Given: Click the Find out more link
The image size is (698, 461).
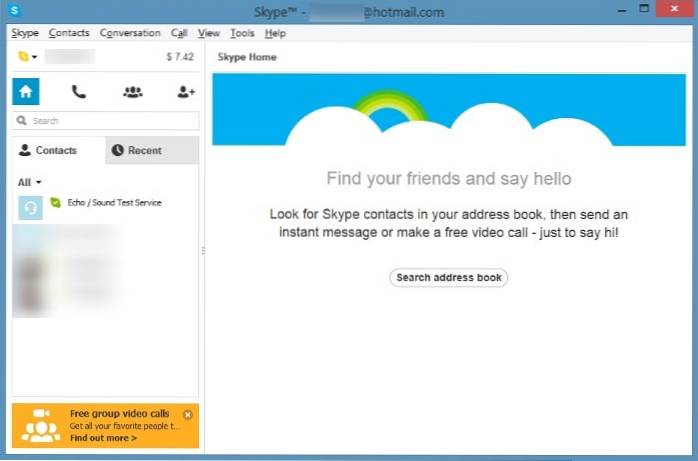Looking at the screenshot, I should (103, 438).
